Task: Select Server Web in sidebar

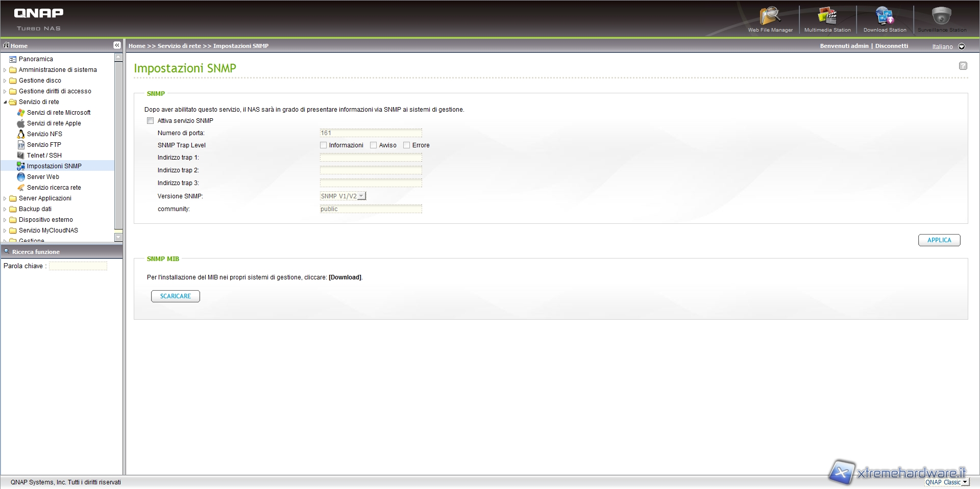Action: 43,177
